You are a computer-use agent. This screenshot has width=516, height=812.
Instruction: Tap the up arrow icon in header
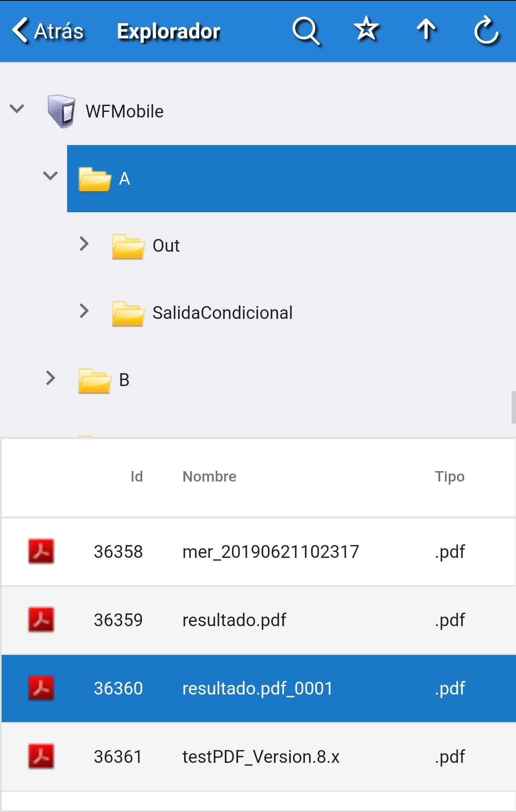click(x=426, y=30)
